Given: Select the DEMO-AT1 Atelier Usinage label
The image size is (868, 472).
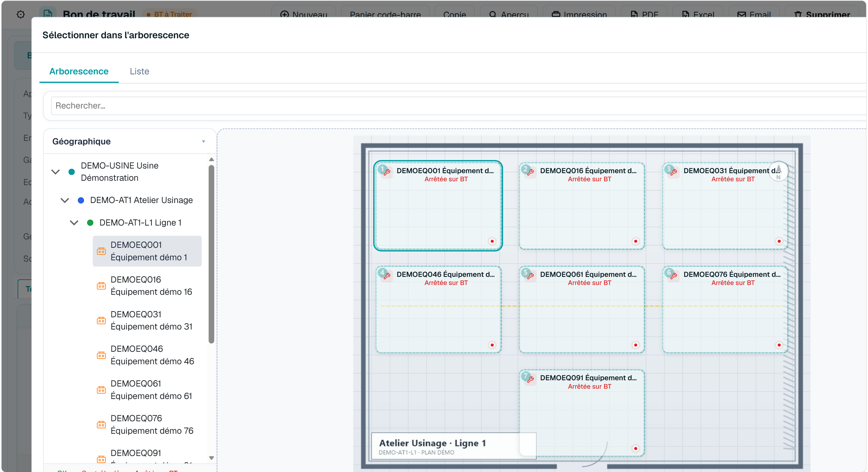Looking at the screenshot, I should 141,201.
